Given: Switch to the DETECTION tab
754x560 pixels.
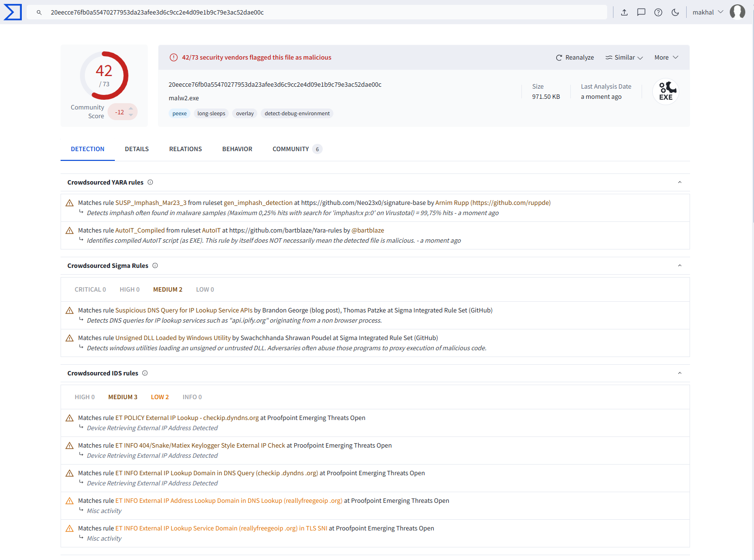Looking at the screenshot, I should click(x=88, y=149).
